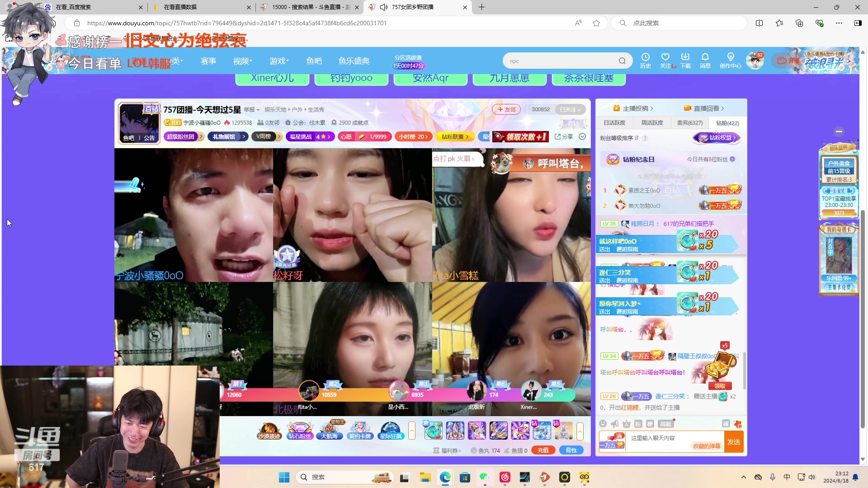868x488 pixels.
Task: Expand the 举报 dropdown arrow
Action: 258,110
